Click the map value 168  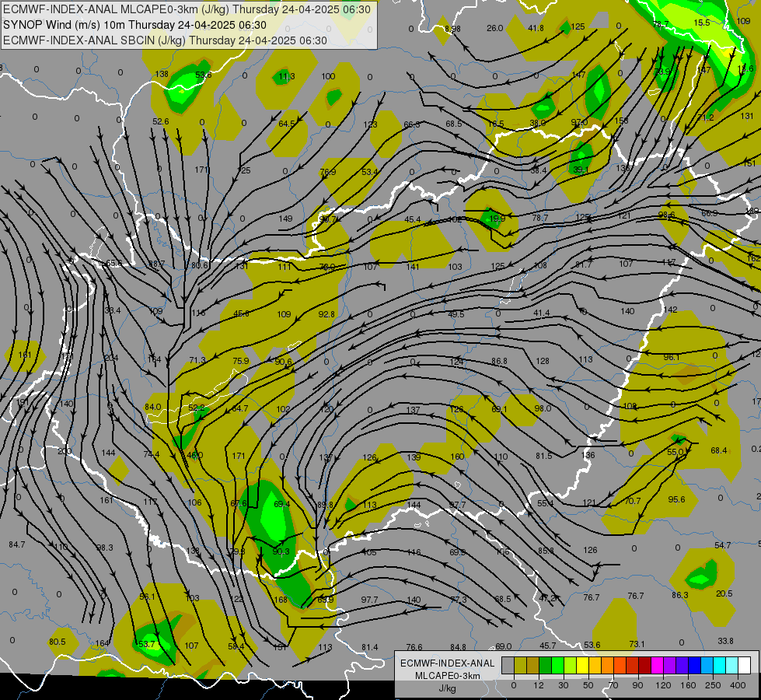pos(281,600)
